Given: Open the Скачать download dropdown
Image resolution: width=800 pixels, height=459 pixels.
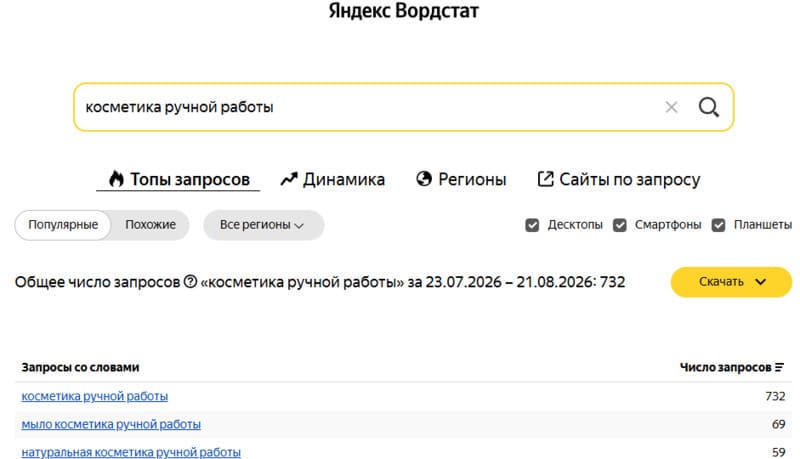Looking at the screenshot, I should point(731,282).
